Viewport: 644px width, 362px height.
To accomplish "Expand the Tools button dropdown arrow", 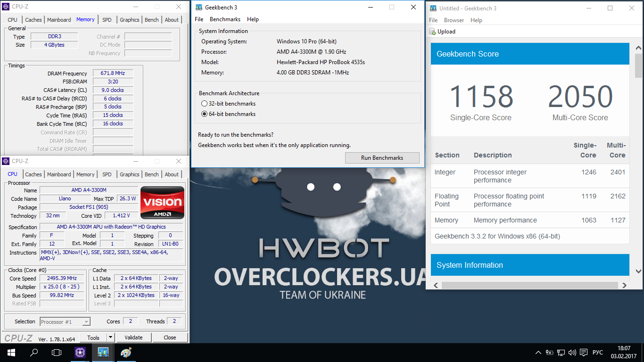I will click(110, 337).
